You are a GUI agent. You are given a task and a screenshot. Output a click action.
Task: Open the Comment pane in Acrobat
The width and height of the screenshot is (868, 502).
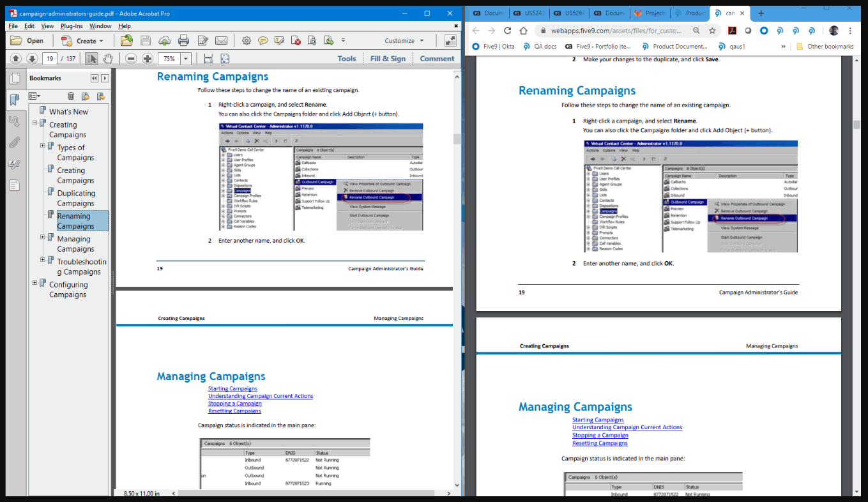tap(438, 59)
